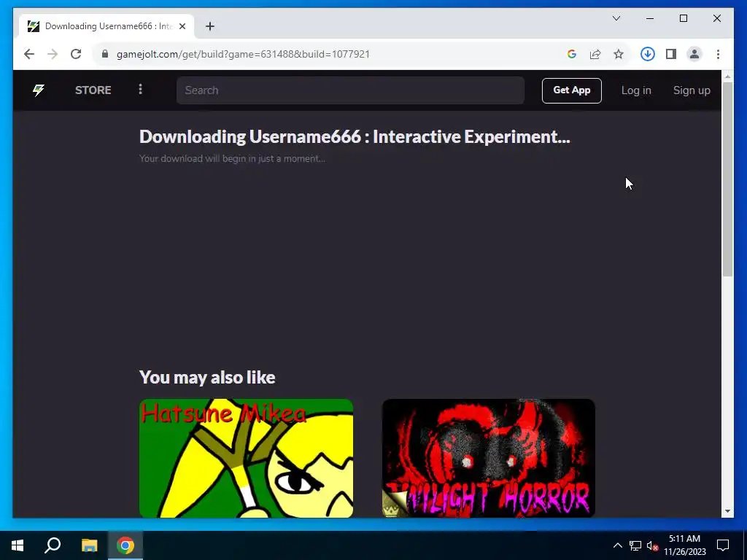Open Chrome three-dot menu
This screenshot has height=560, width=747.
(x=718, y=54)
